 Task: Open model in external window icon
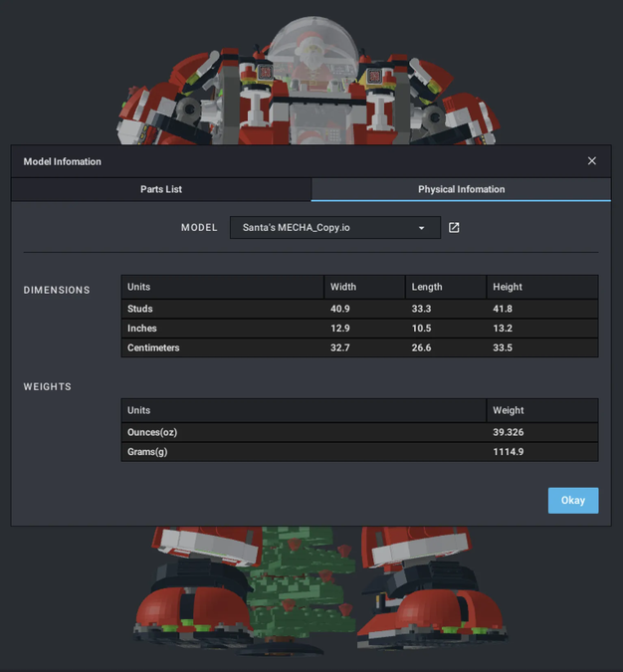(454, 228)
